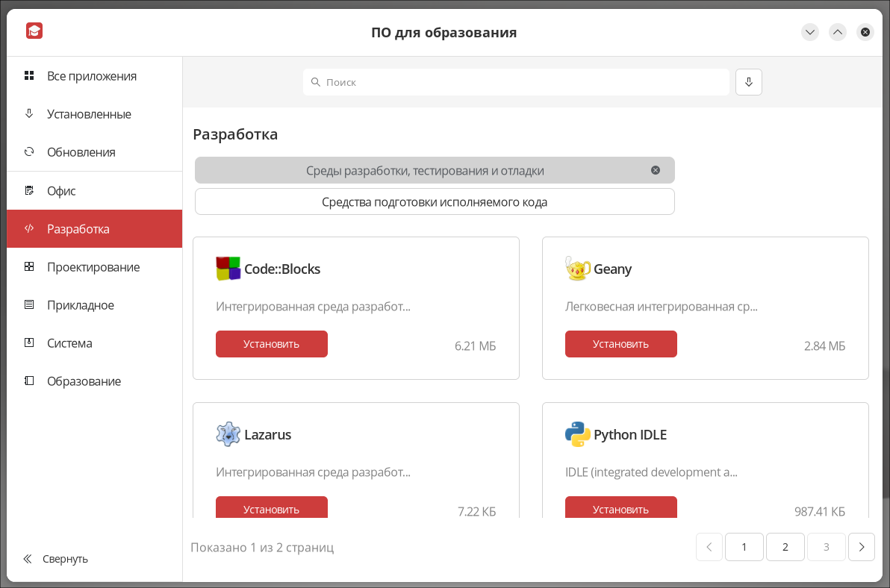
Task: Click the 6.21 МБ size label
Action: 475,346
